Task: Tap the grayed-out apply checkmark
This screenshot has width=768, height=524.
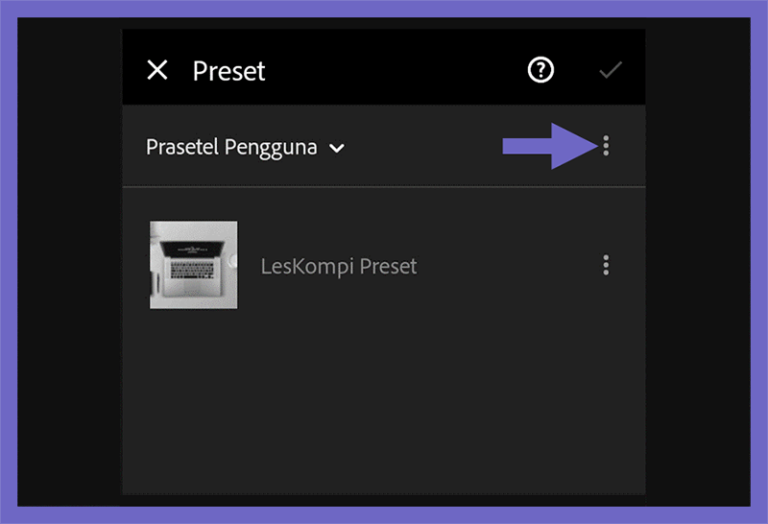Action: [610, 70]
